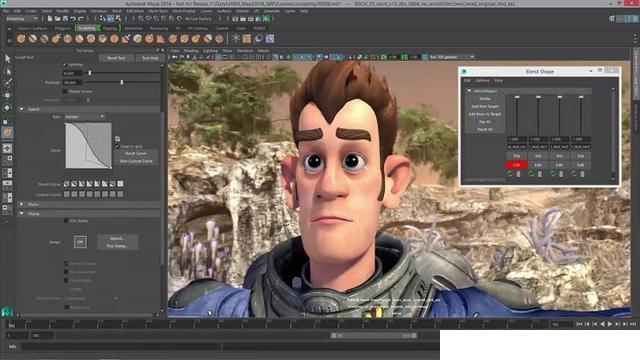Select the Relax sculpt tool icon
This screenshot has height=360, width=640.
point(44,39)
